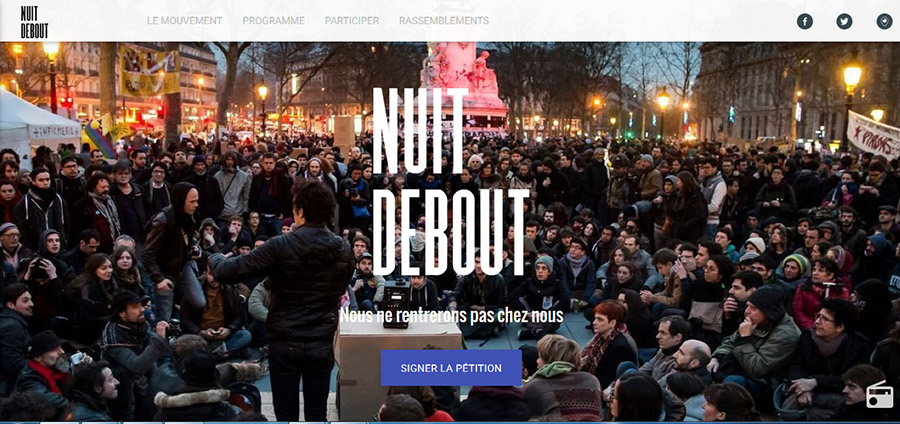
Task: Go to the Programme menu item
Action: click(x=273, y=21)
